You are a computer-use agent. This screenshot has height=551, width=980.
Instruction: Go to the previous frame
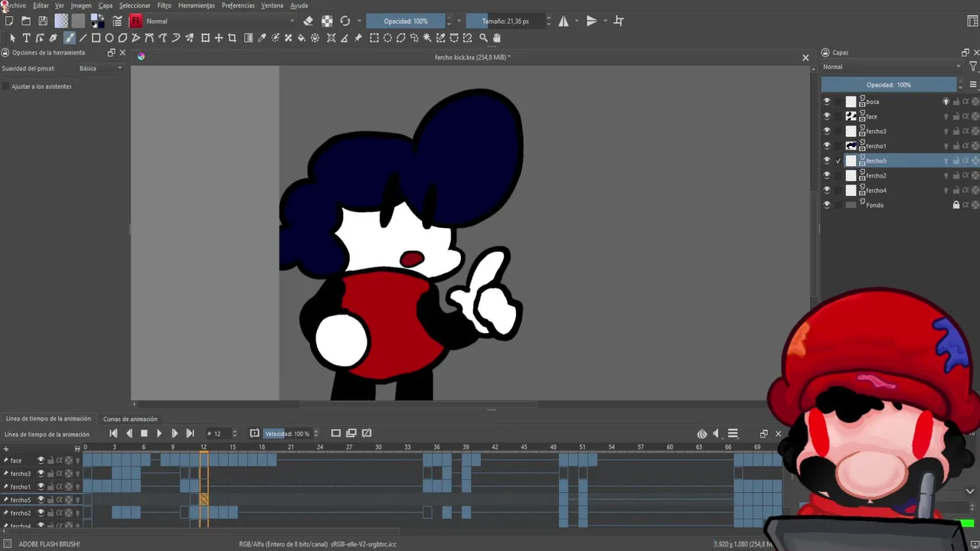[x=129, y=434]
